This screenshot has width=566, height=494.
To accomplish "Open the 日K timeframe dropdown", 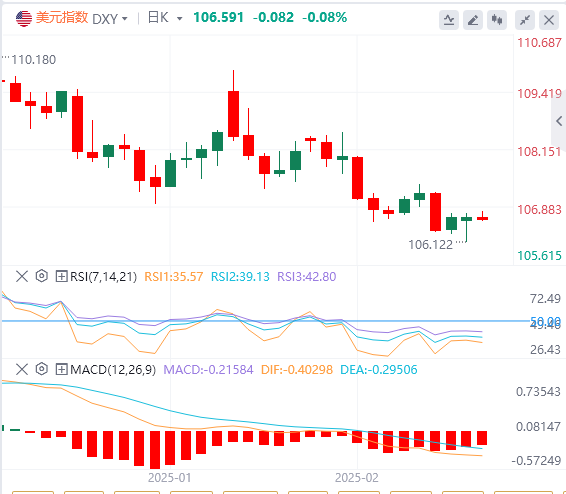I will click(x=165, y=18).
